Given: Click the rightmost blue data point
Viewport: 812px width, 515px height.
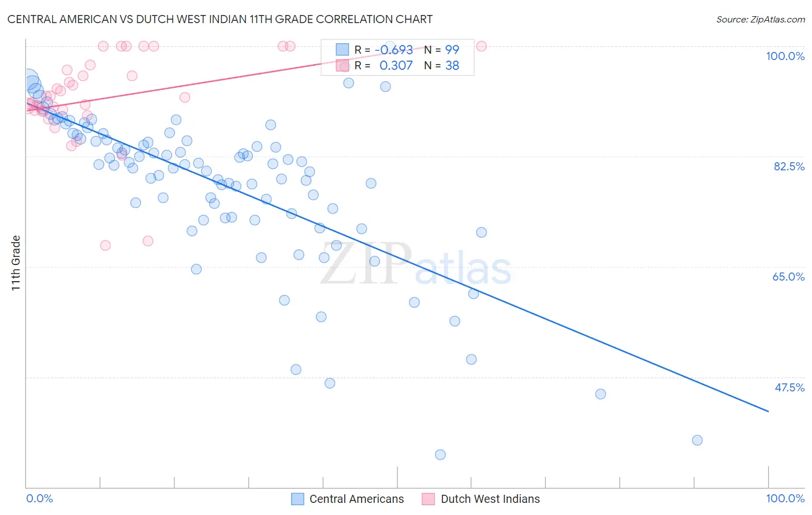Looking at the screenshot, I should (x=697, y=440).
